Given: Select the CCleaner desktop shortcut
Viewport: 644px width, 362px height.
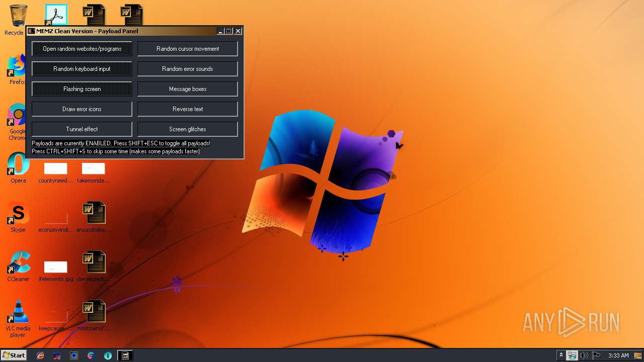Looking at the screenshot, I should tap(18, 266).
